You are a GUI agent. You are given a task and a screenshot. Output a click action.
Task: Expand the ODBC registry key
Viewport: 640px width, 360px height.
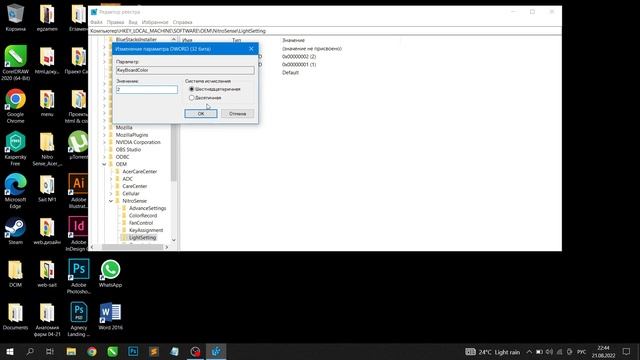click(104, 157)
